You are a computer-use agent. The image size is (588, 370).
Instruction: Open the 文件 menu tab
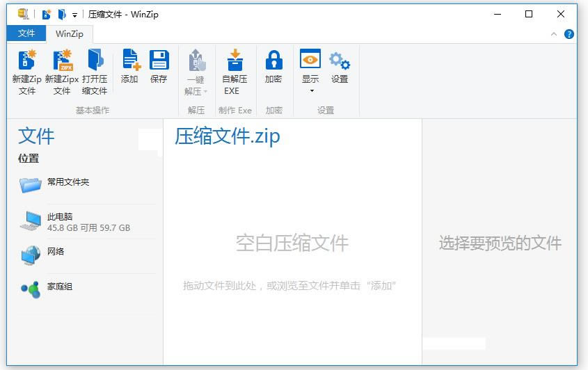(26, 33)
